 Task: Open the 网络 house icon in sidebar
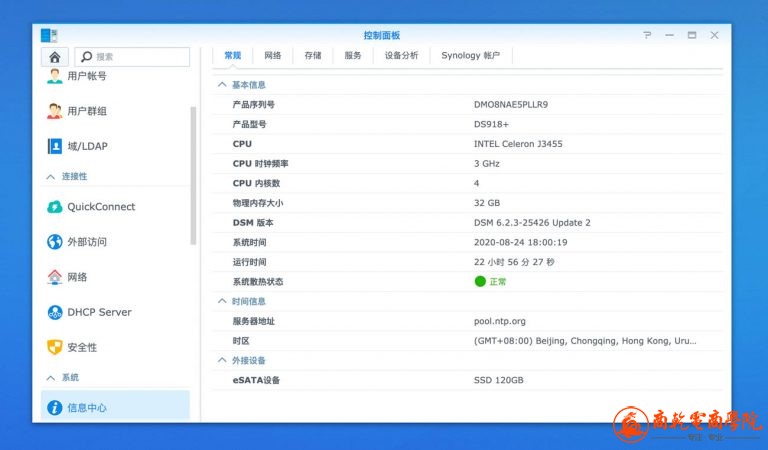55,277
